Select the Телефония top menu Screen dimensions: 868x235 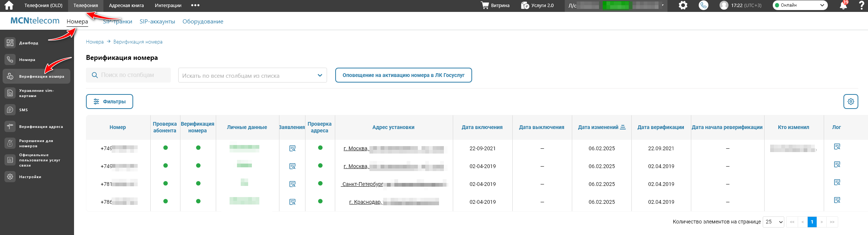tap(86, 6)
